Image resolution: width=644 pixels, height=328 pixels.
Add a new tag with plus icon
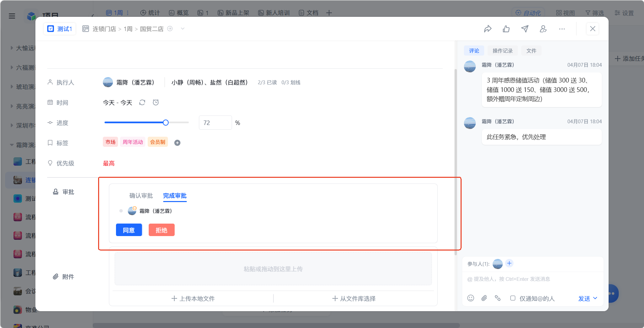[177, 143]
